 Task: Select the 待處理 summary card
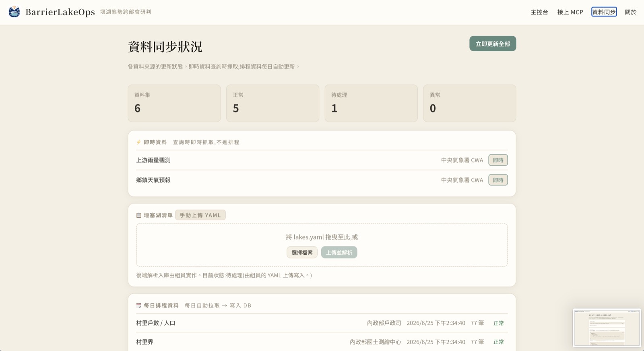pos(371,103)
